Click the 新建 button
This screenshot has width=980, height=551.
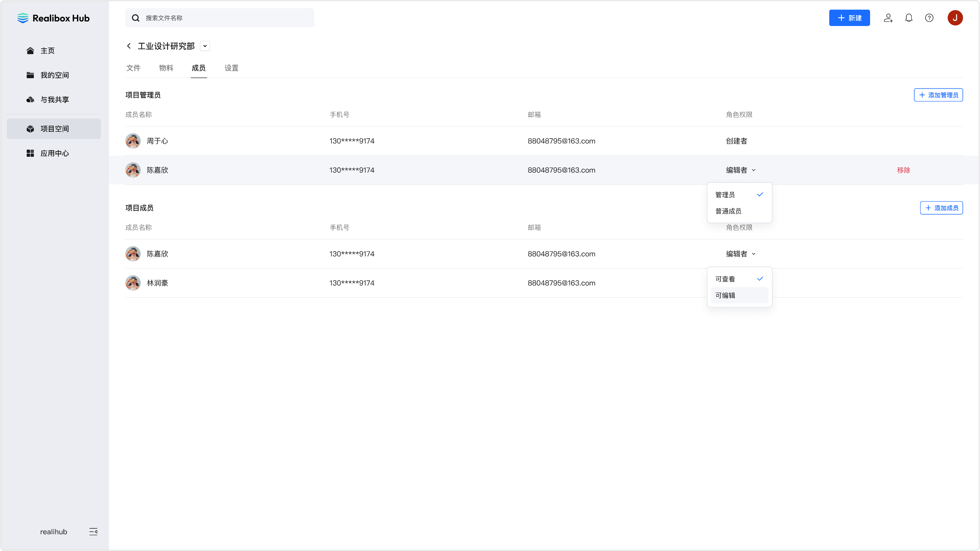[x=849, y=18]
